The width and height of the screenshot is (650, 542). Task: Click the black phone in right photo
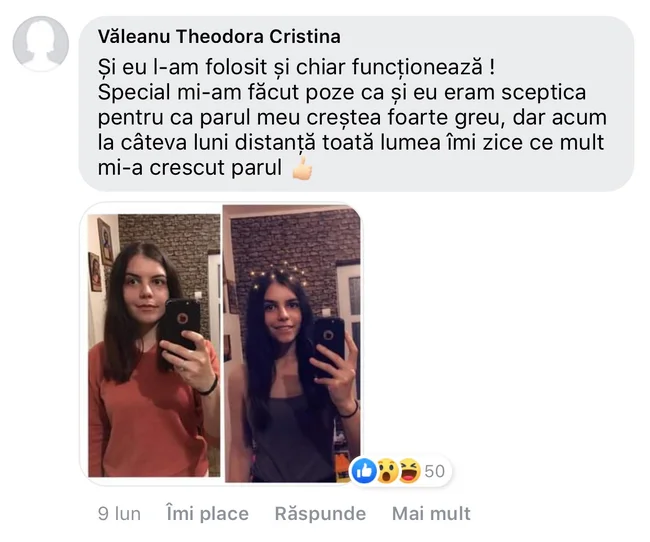[x=329, y=343]
